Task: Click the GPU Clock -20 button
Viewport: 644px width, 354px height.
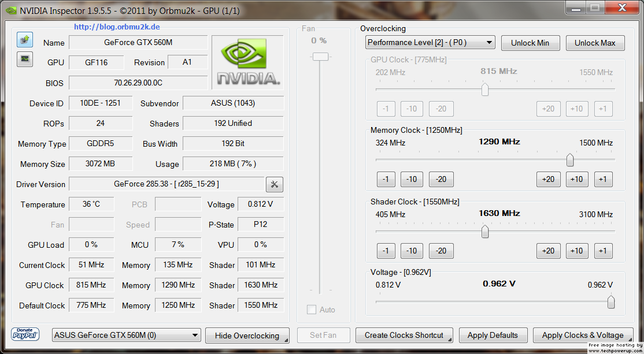Action: (441, 109)
